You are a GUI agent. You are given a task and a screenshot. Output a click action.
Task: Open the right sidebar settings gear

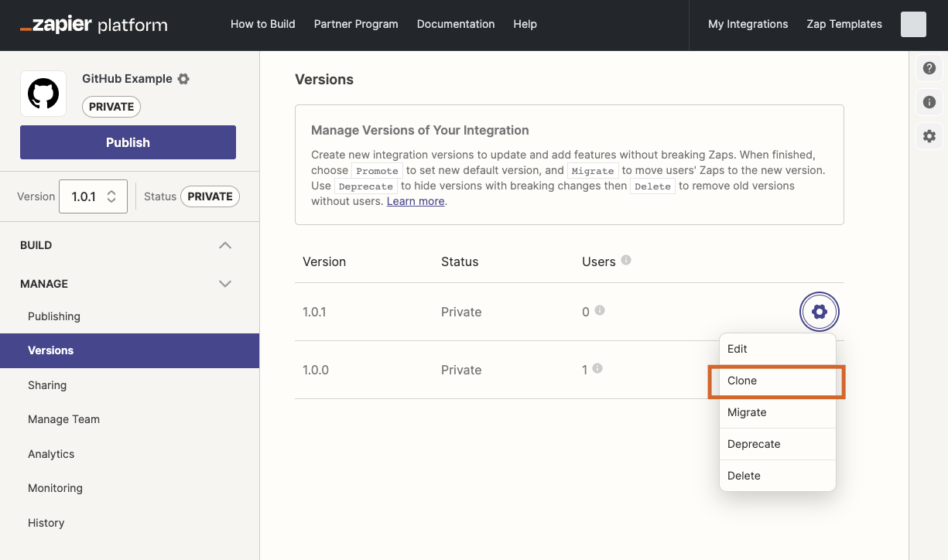coord(929,136)
